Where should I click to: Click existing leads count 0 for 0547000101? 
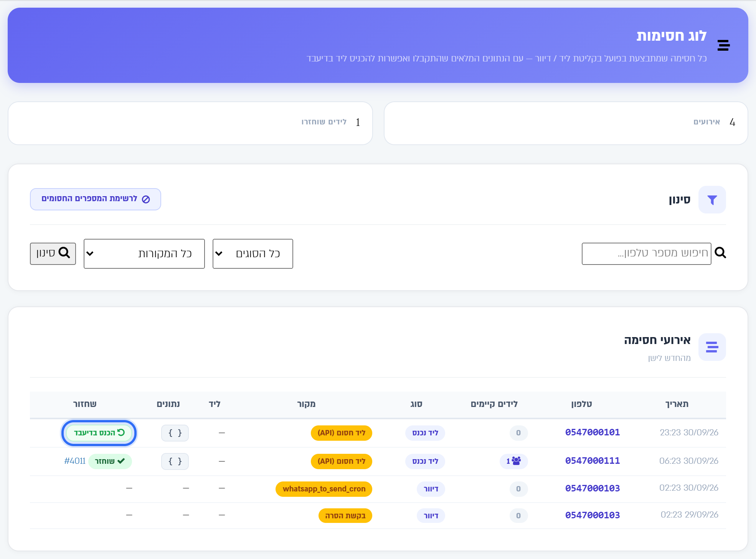(x=519, y=433)
